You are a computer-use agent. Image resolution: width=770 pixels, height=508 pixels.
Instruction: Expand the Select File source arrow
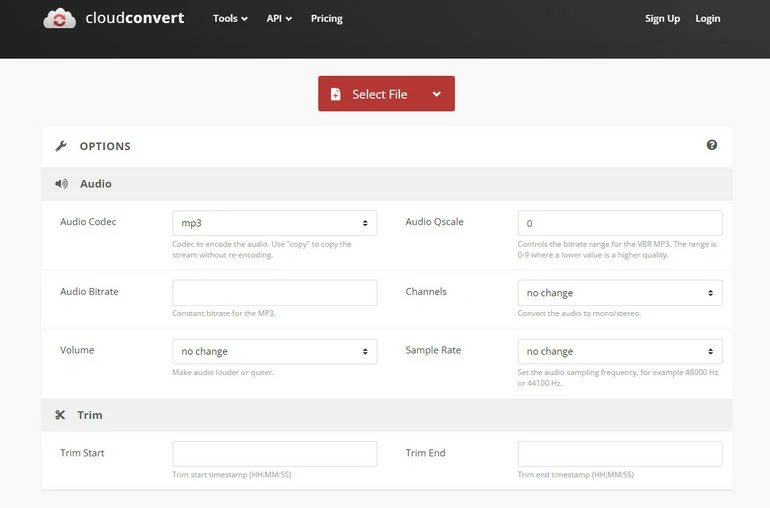[x=437, y=94]
